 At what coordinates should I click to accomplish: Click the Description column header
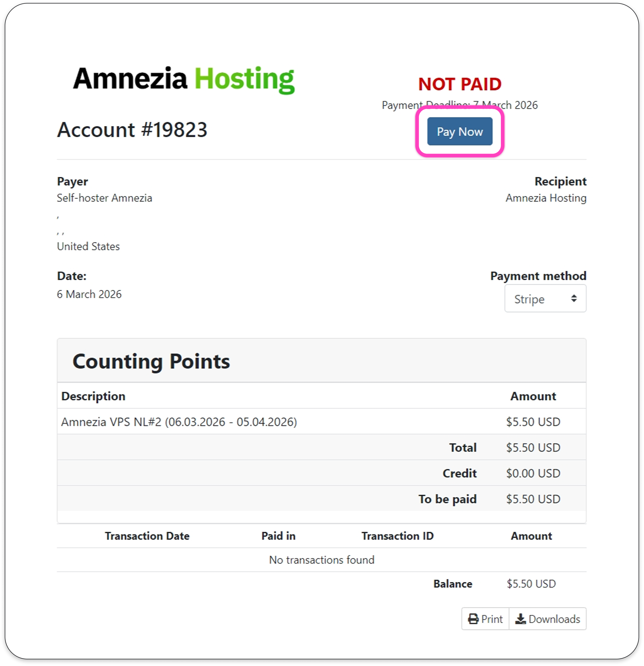tap(93, 396)
